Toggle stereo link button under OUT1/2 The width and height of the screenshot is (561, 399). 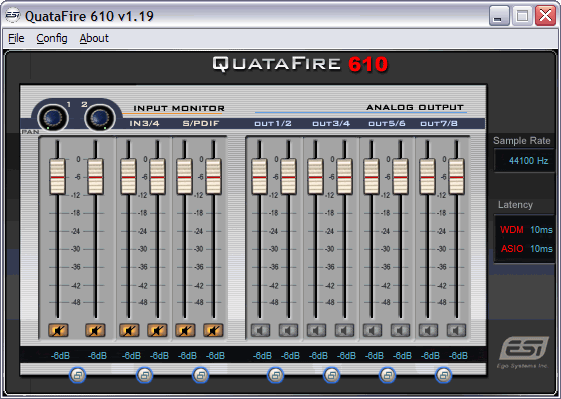275,375
